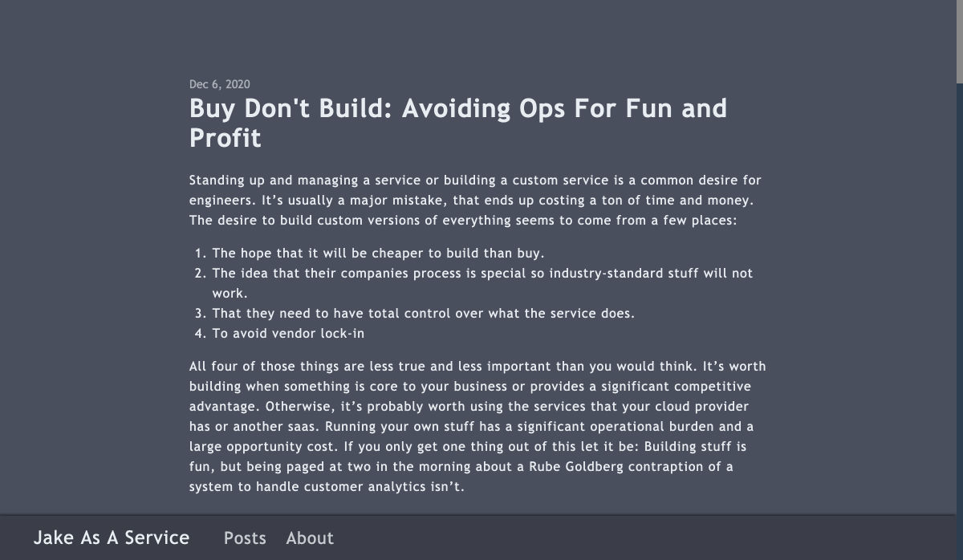Click the 'Buy Don't Build' post title
Screen dimensions: 963x560
click(457, 108)
